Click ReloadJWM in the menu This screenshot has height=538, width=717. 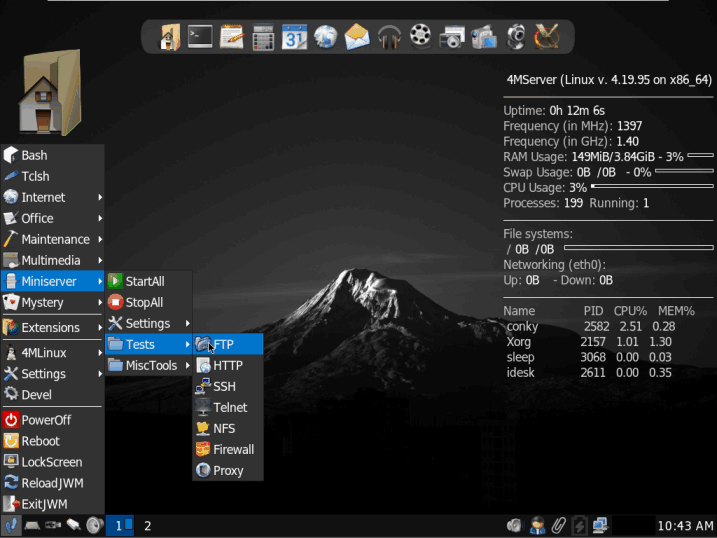pyautogui.click(x=53, y=483)
